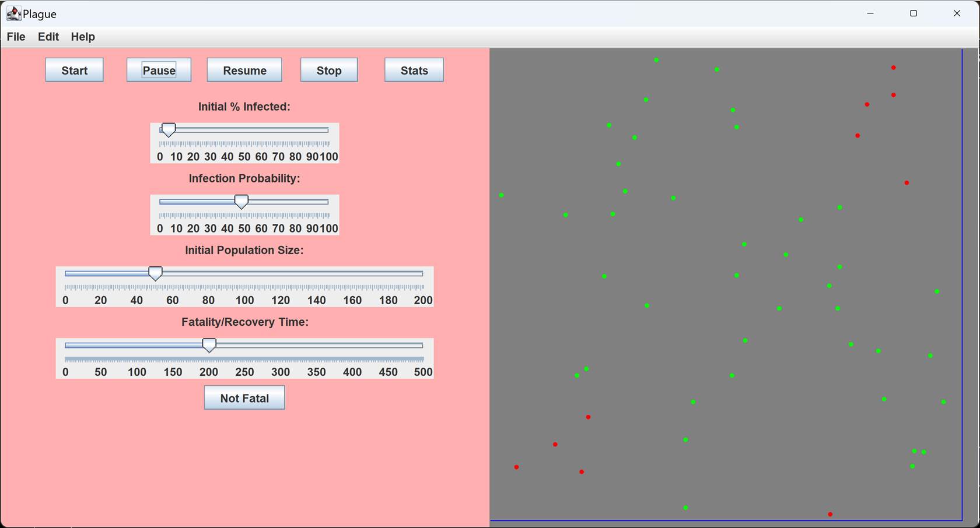Click the 100 tick mark on Population slider
The width and height of the screenshot is (980, 528).
coord(244,300)
